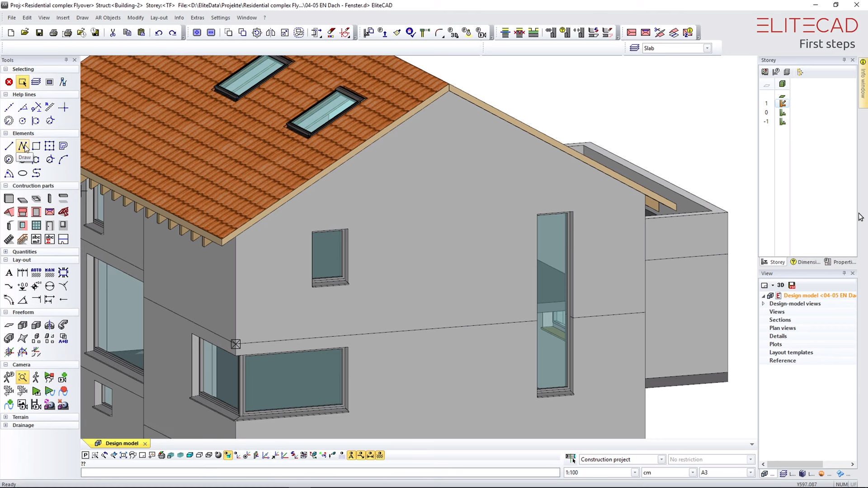Expand the Drainage section
Viewport: 868px width, 488px height.
click(x=5, y=425)
